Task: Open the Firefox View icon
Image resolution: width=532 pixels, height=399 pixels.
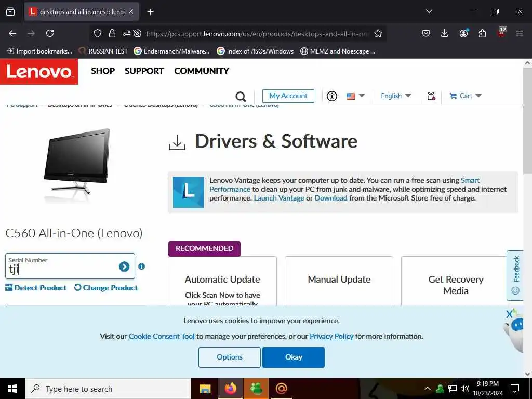Action: click(10, 11)
